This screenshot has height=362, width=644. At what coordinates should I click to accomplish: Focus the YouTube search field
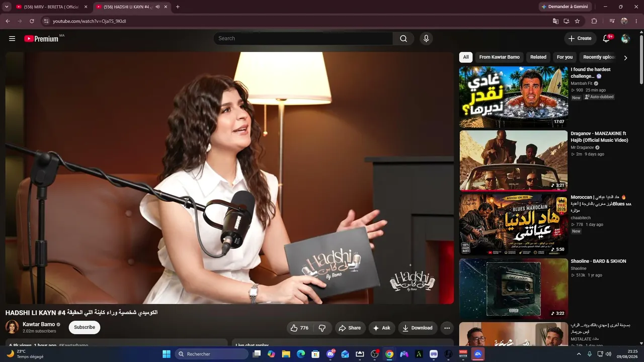point(303,39)
